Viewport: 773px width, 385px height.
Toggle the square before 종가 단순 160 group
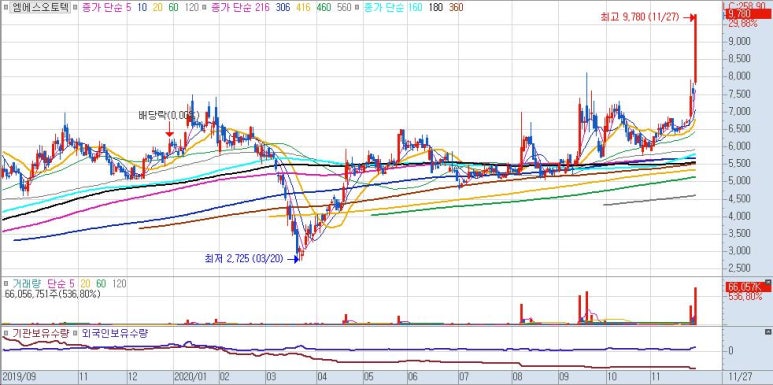[x=358, y=8]
